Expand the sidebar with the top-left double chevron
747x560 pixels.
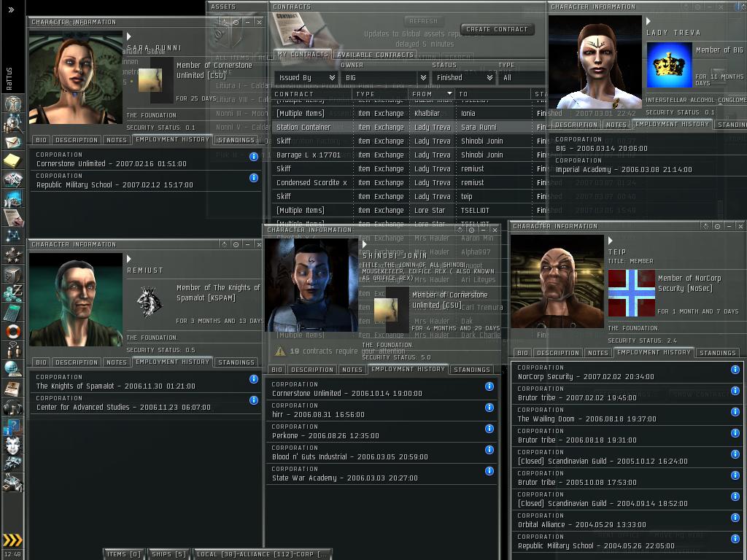(11, 9)
